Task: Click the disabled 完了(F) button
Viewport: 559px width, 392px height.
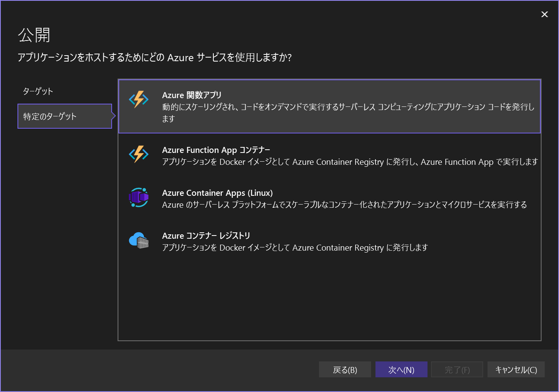Action: coord(457,369)
